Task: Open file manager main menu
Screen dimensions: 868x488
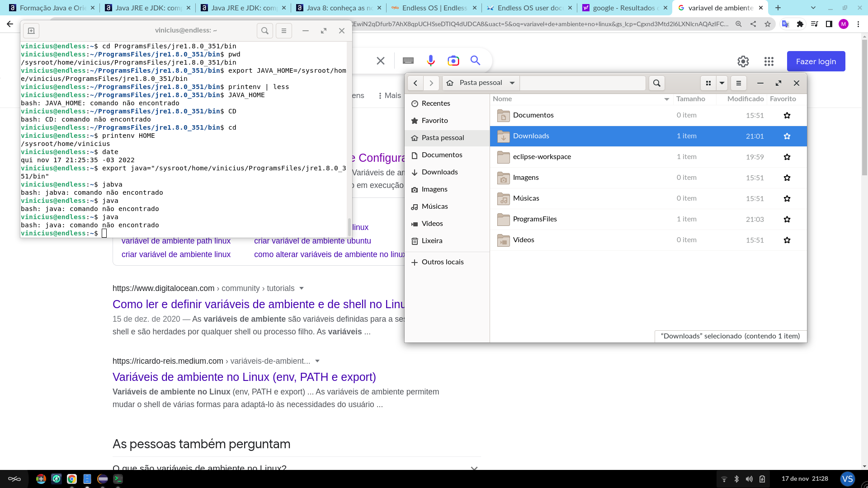Action: point(739,83)
